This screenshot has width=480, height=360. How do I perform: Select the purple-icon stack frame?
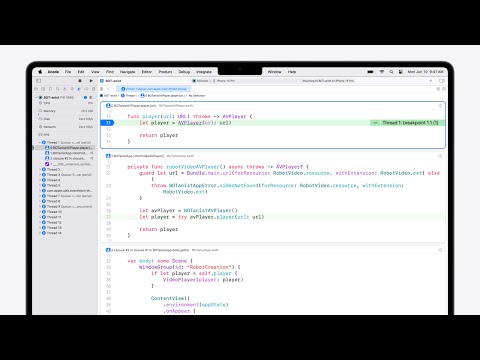68,164
